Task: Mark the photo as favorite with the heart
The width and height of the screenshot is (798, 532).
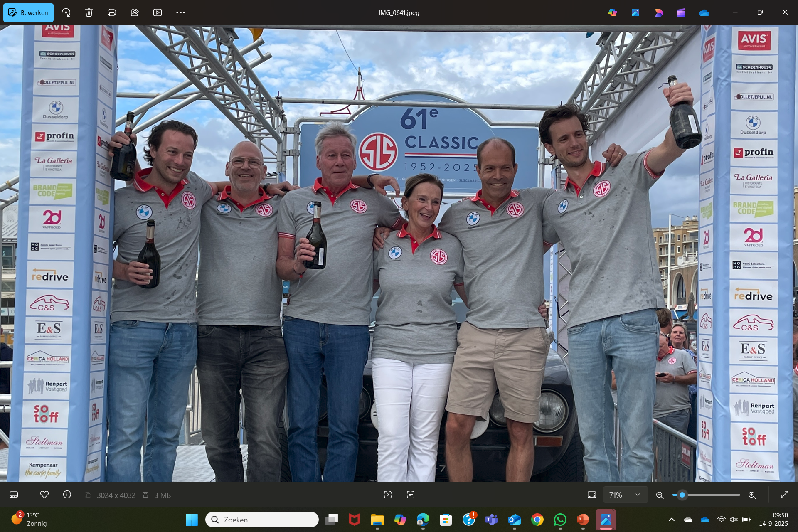Action: pyautogui.click(x=44, y=495)
